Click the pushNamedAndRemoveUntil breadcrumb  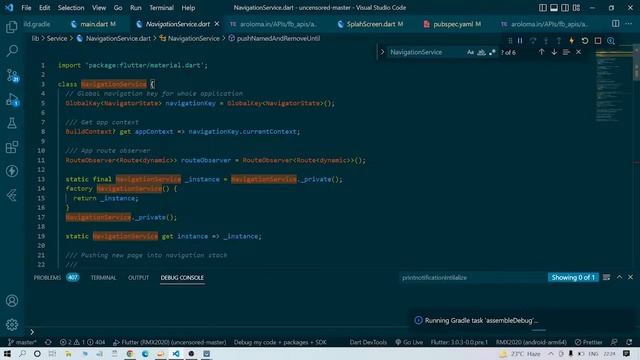tap(278, 38)
